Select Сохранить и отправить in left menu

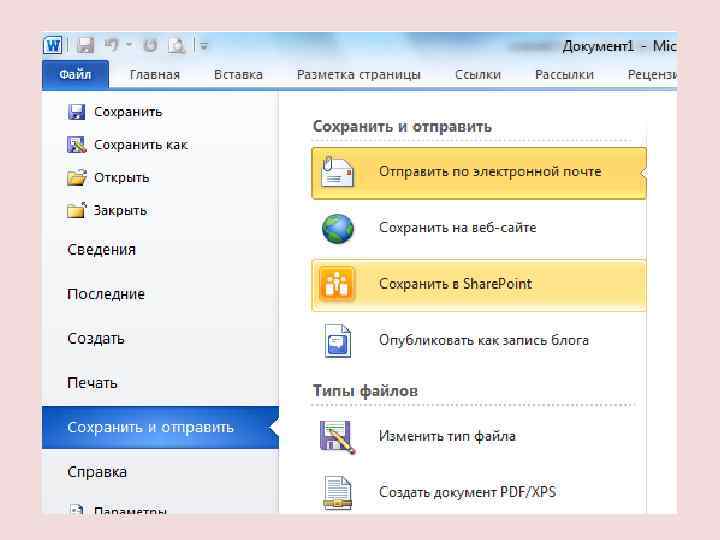point(160,427)
